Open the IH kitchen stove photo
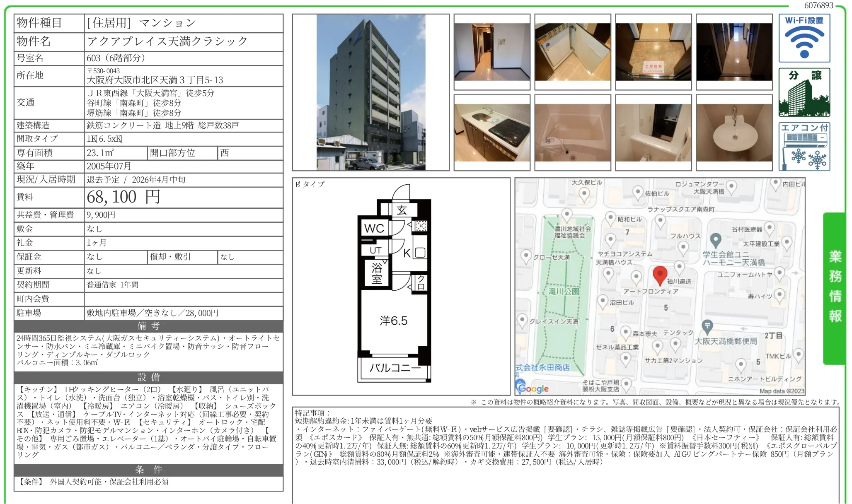The height and width of the screenshot is (504, 852). 492,133
